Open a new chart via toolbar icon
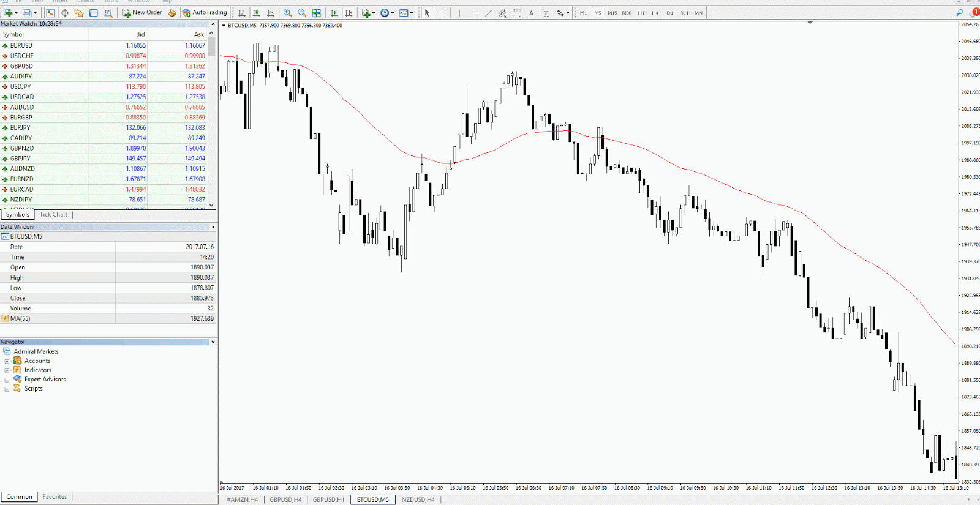Viewport: 980px width, 505px height. pos(9,12)
